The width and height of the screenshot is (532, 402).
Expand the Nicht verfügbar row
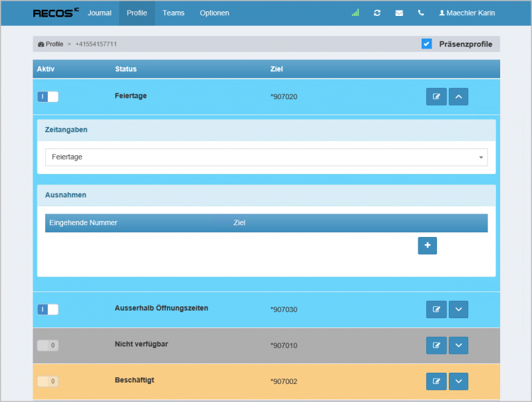[x=458, y=345]
